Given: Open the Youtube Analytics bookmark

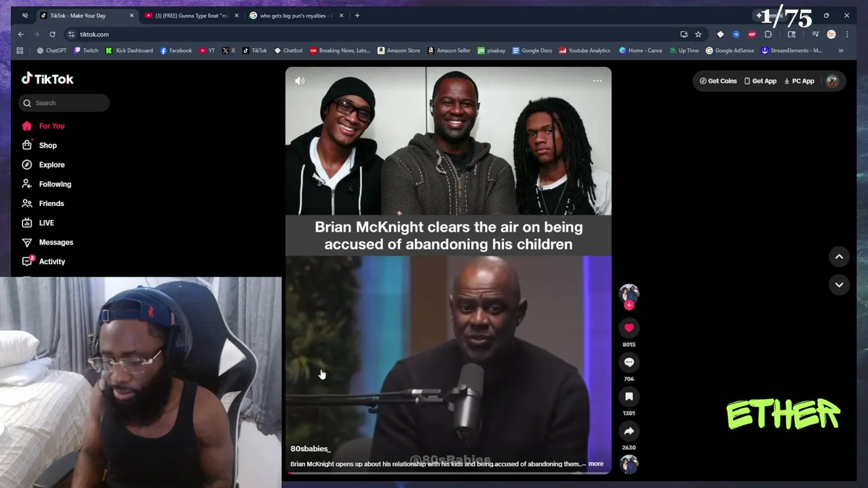Looking at the screenshot, I should click(585, 51).
